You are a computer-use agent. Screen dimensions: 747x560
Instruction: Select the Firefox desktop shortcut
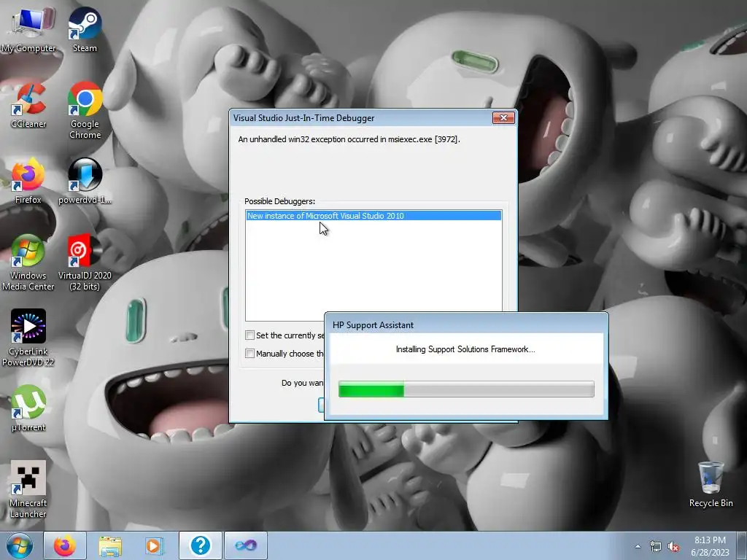click(28, 181)
